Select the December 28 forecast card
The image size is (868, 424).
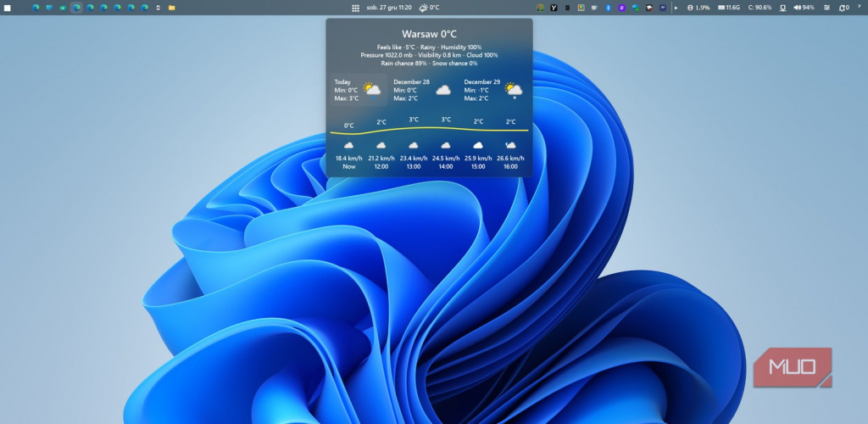[424, 90]
